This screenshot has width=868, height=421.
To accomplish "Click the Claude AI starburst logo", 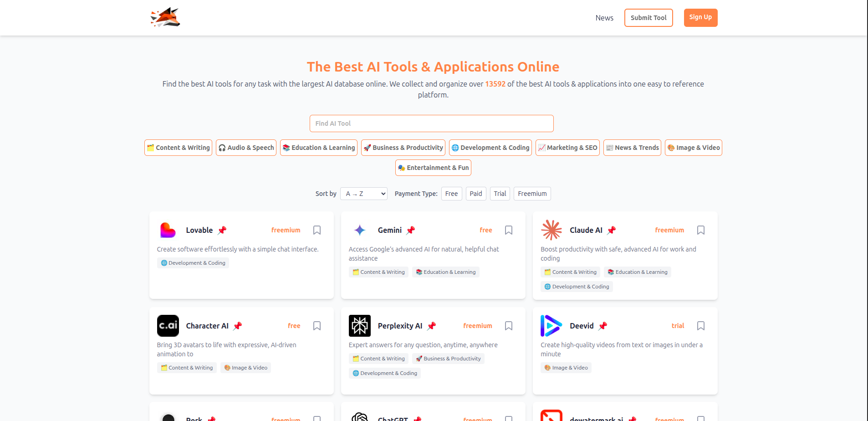I will [551, 230].
